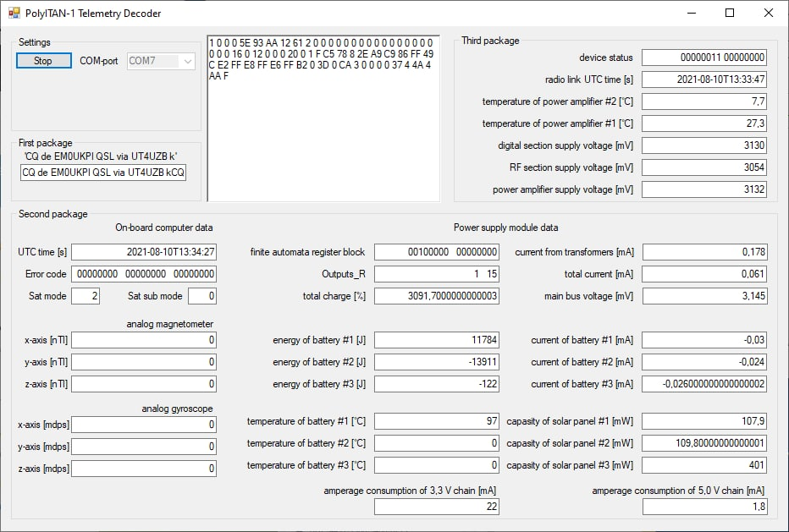Focus the main bus voltage field
Screen dimensions: 789x532
tap(704, 296)
